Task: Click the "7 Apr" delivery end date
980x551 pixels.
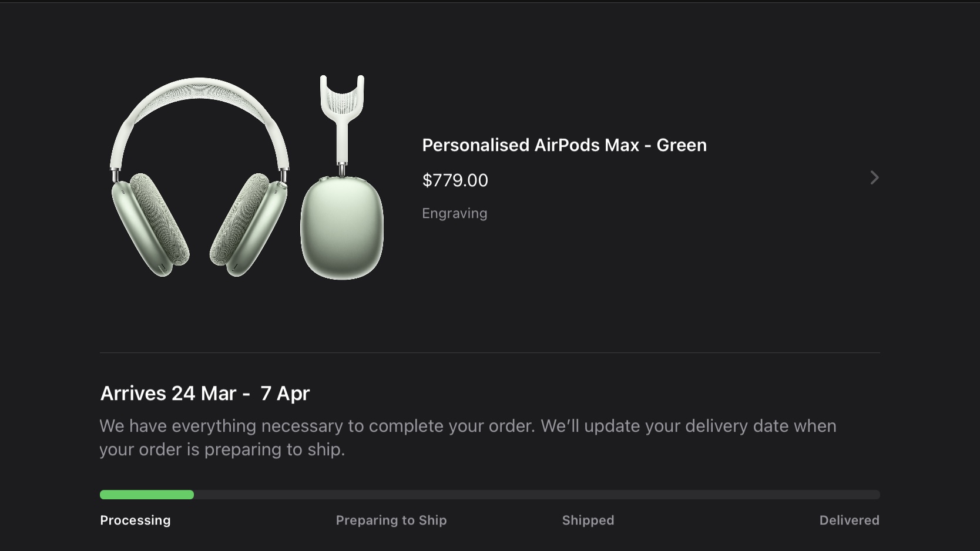Action: 285,393
